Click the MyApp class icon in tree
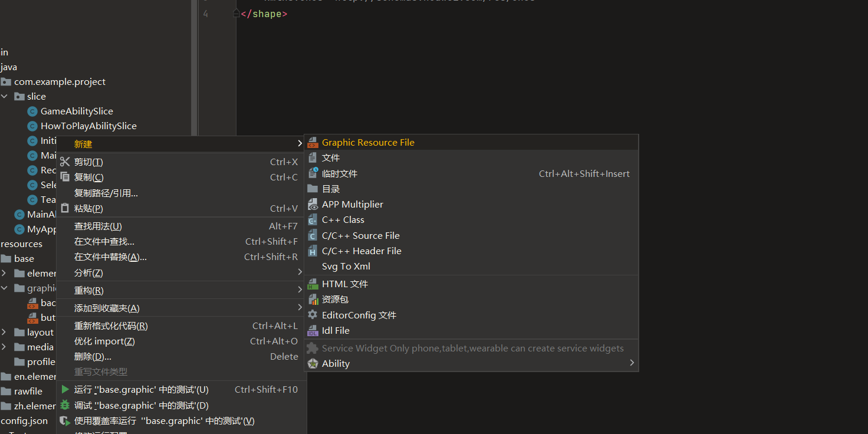This screenshot has height=434, width=868. 19,229
